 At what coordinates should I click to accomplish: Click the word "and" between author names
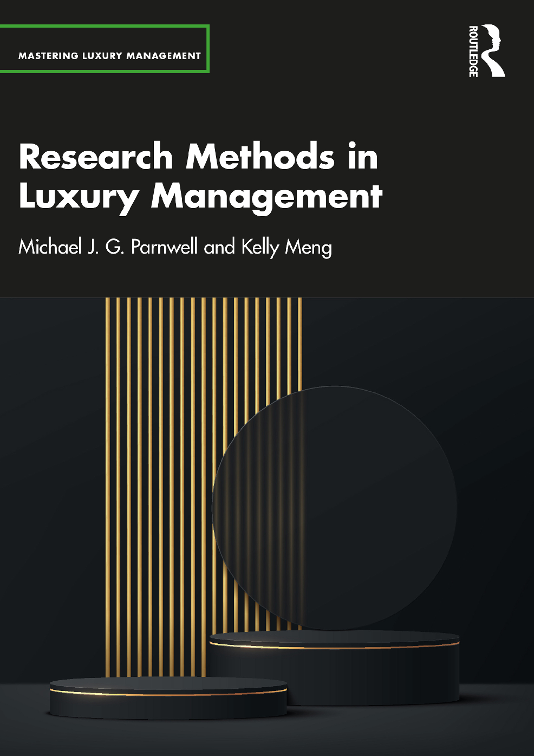[x=219, y=247]
